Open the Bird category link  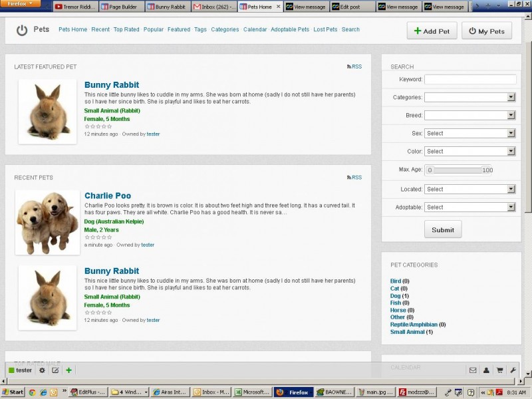pos(396,281)
